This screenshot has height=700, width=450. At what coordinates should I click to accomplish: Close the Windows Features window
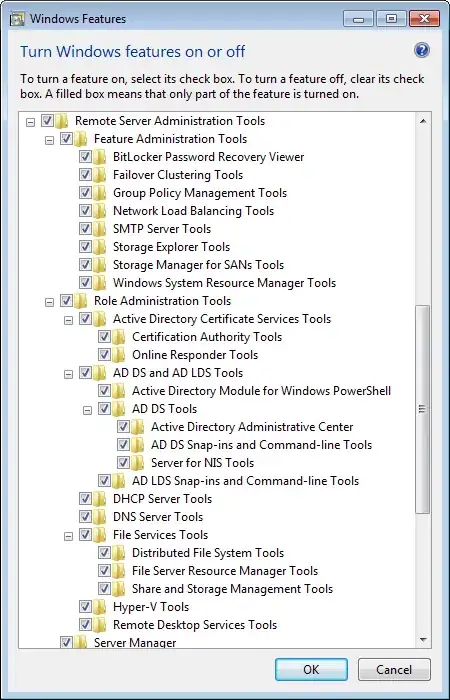425,19
